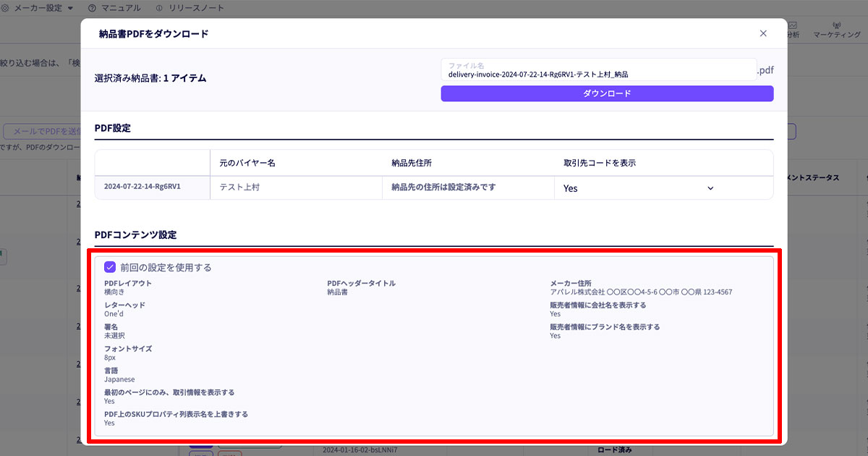Image resolution: width=868 pixels, height=456 pixels.
Task: Toggle the 前回の設定を使用する checkbox
Action: pyautogui.click(x=111, y=267)
